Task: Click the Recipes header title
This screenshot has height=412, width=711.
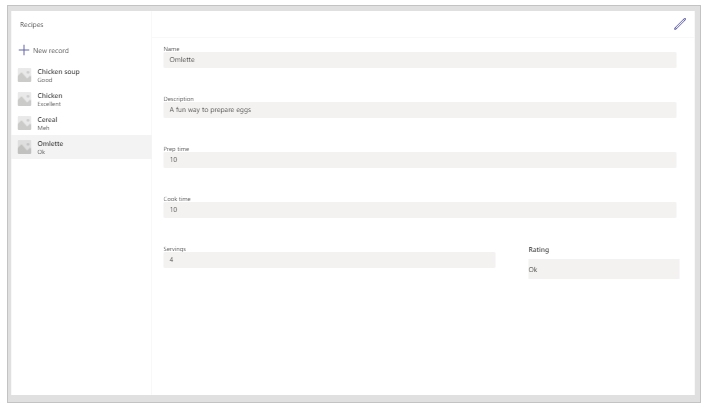Action: pos(32,24)
